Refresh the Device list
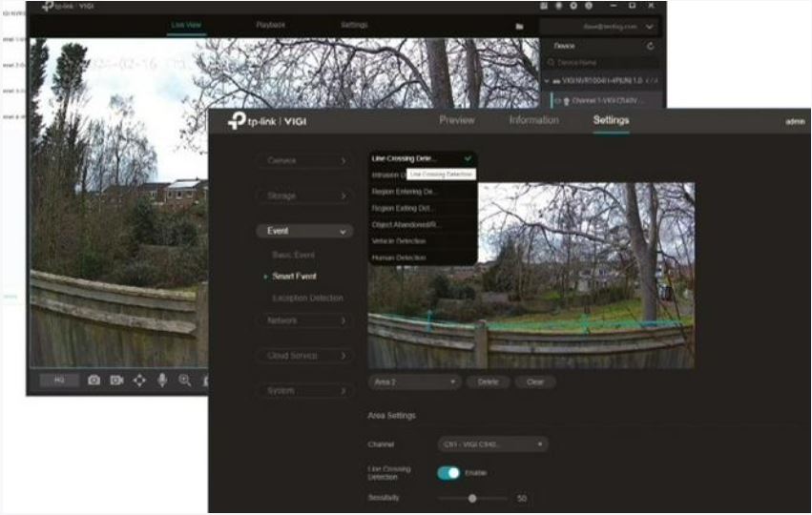Image resolution: width=812 pixels, height=515 pixels. coord(651,45)
